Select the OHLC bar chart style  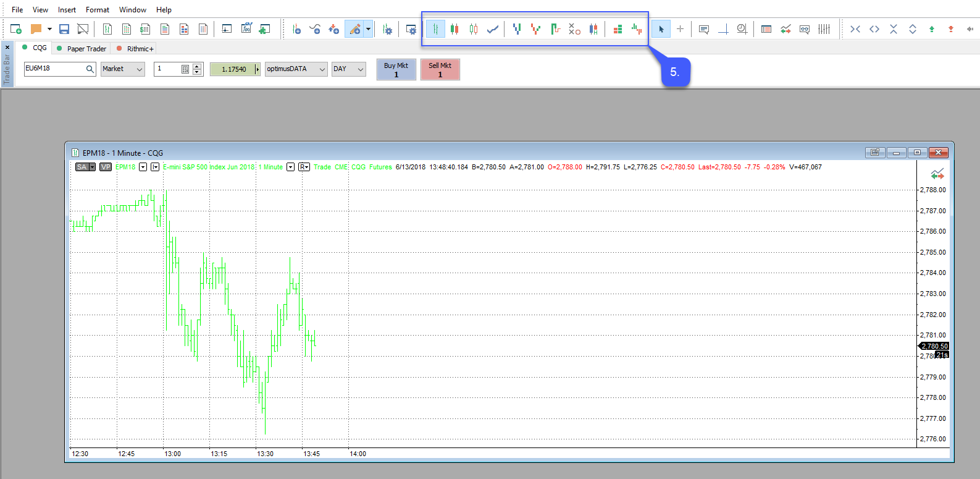click(435, 29)
